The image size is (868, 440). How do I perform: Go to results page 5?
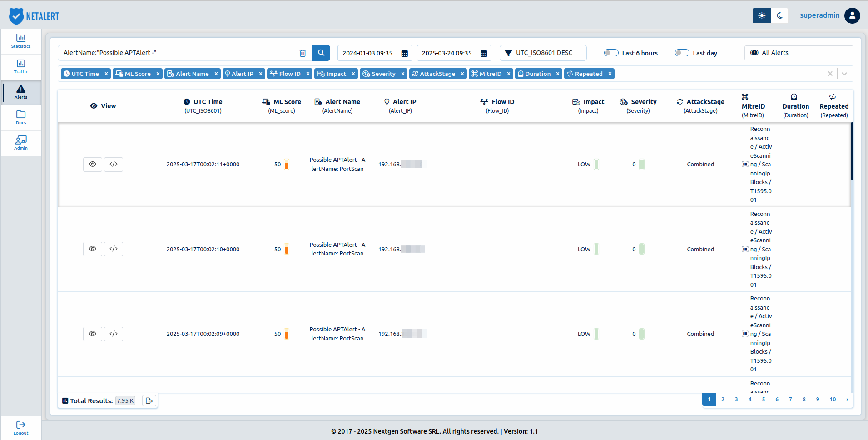(x=764, y=400)
